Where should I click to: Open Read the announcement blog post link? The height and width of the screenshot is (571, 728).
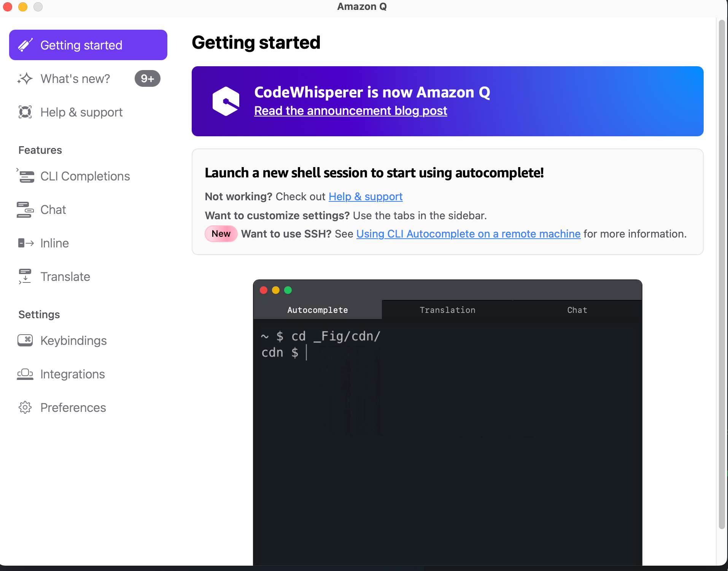351,111
